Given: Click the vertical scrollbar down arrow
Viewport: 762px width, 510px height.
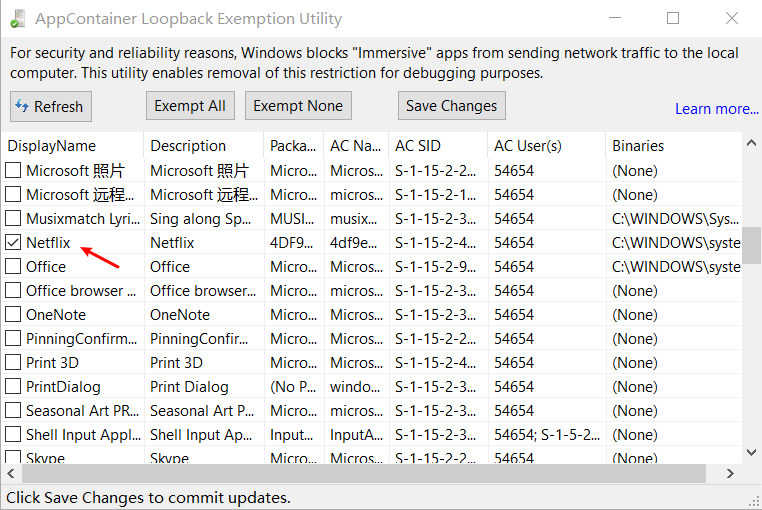Looking at the screenshot, I should pos(751,453).
